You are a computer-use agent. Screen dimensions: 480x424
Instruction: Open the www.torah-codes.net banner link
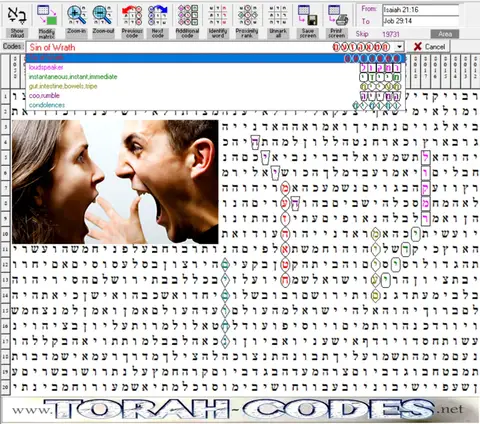click(240, 409)
